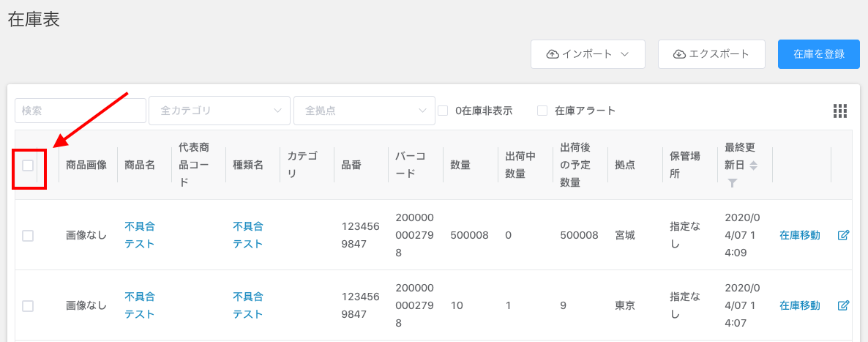Click 在庫移動 link for 東京 row

pyautogui.click(x=800, y=305)
